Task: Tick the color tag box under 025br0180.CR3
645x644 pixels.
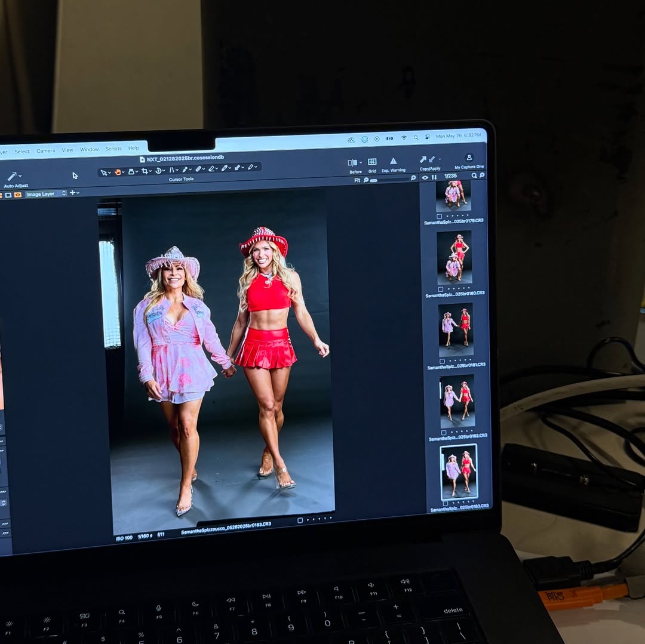Action: [440, 289]
